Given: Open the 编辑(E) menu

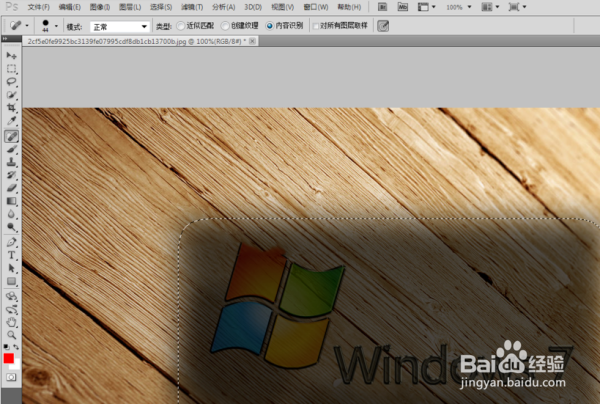Looking at the screenshot, I should click(70, 7).
